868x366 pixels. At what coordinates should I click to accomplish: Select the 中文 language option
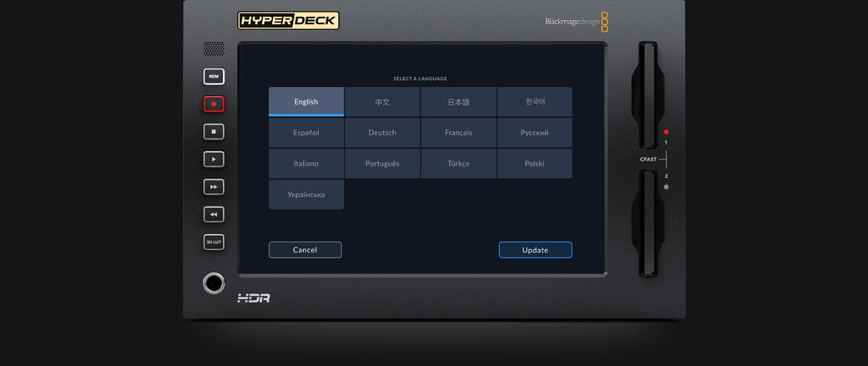pyautogui.click(x=382, y=102)
